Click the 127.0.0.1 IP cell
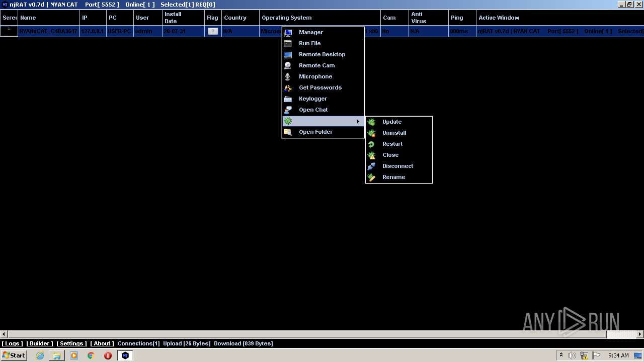Screen dimensions: 644x362 [x=93, y=31]
